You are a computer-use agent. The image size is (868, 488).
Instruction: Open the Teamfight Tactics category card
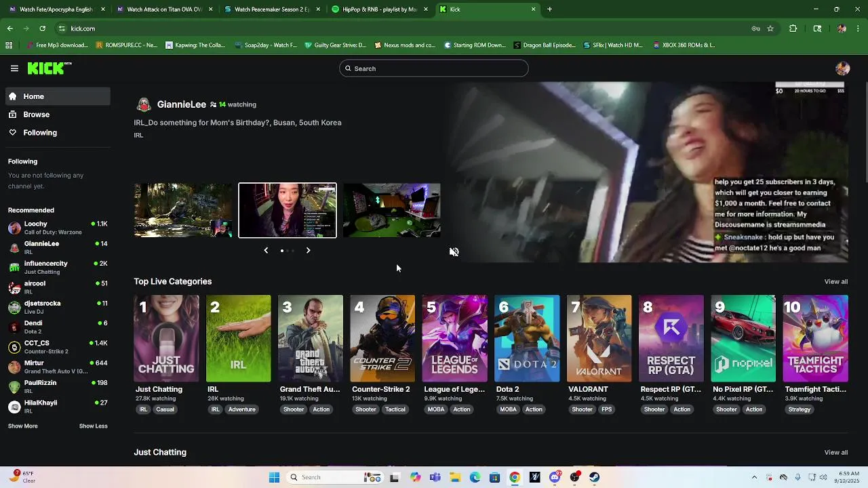tap(815, 338)
